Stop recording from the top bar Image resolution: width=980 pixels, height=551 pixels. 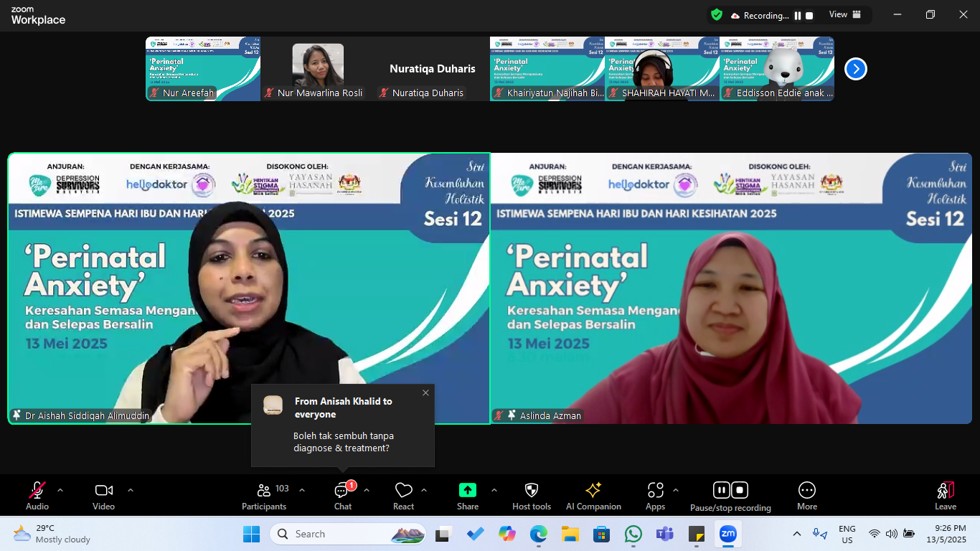pos(809,15)
